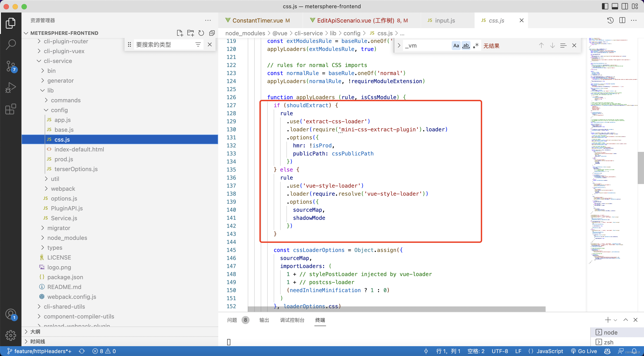Open the Run and Debug view
Screen dimensions: 644x356
coord(11,88)
